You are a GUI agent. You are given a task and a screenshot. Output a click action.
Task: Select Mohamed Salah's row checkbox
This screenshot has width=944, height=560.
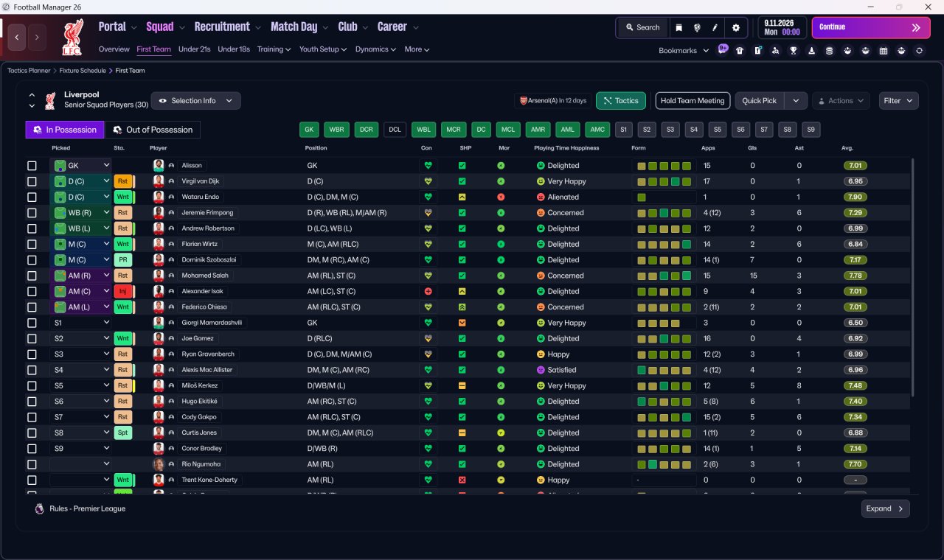click(x=32, y=276)
